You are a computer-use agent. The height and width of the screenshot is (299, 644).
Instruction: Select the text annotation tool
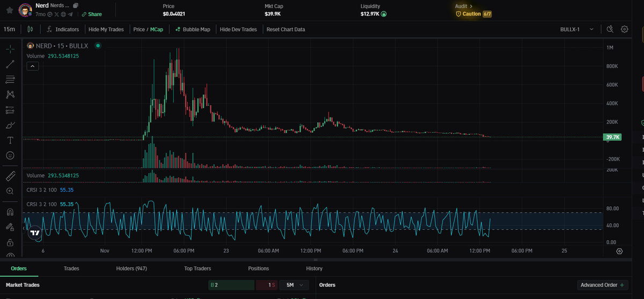(x=10, y=140)
